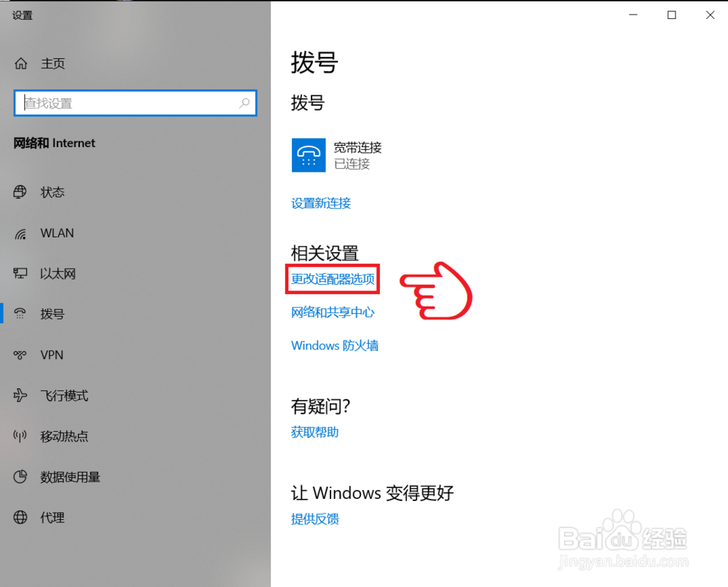Click the 以太网 ethernet icon
The width and height of the screenshot is (728, 587).
(x=20, y=273)
